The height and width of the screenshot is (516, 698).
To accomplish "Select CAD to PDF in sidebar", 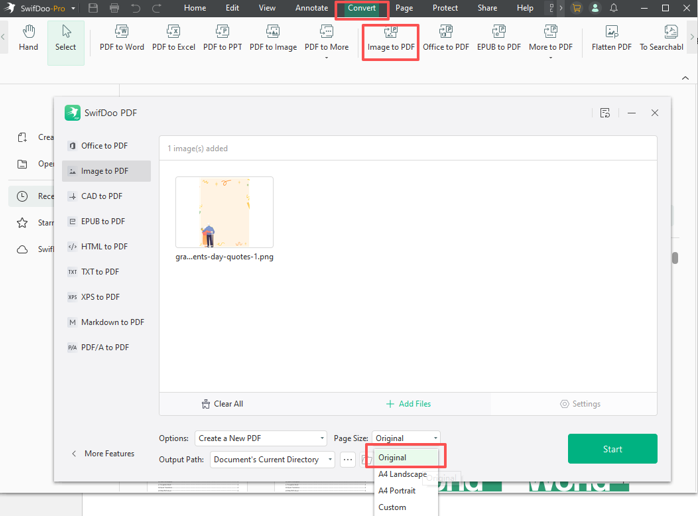I will (101, 196).
